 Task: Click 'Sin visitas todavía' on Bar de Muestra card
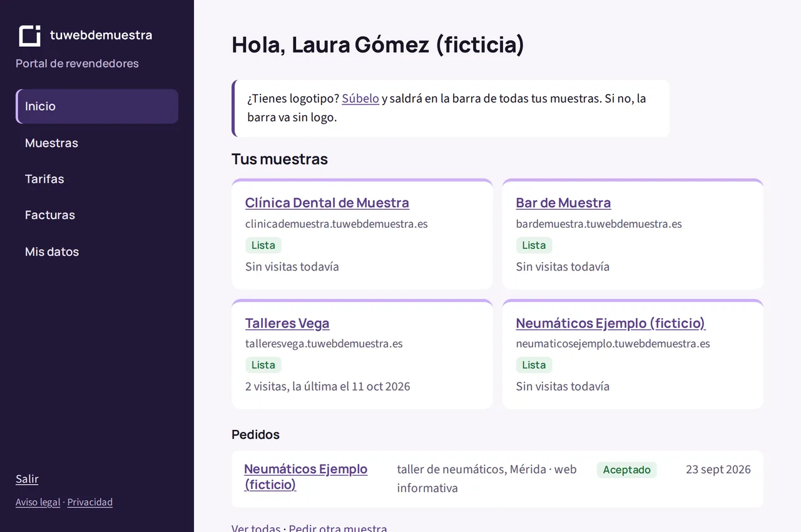(563, 267)
